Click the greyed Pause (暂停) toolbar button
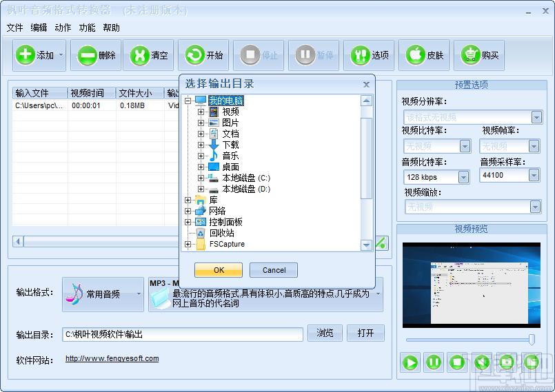 [314, 55]
